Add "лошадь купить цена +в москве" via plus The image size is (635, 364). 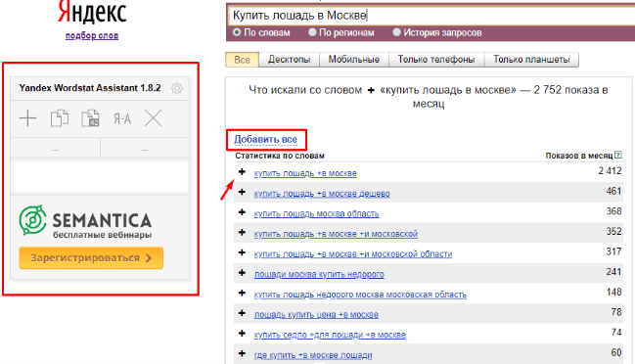242,313
